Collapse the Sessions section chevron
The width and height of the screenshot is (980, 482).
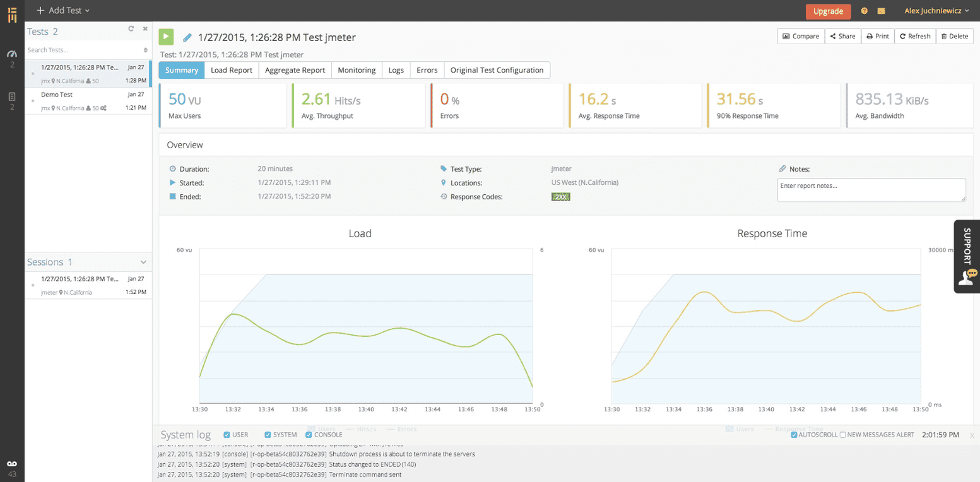coord(143,262)
